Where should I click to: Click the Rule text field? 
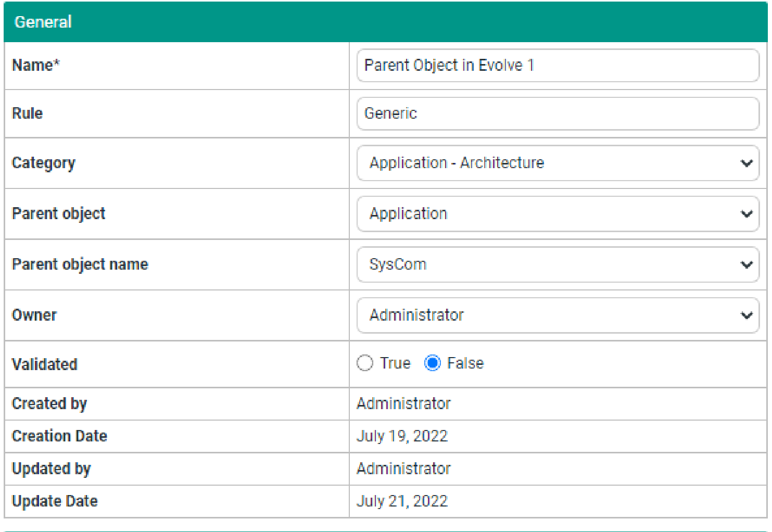(x=557, y=113)
